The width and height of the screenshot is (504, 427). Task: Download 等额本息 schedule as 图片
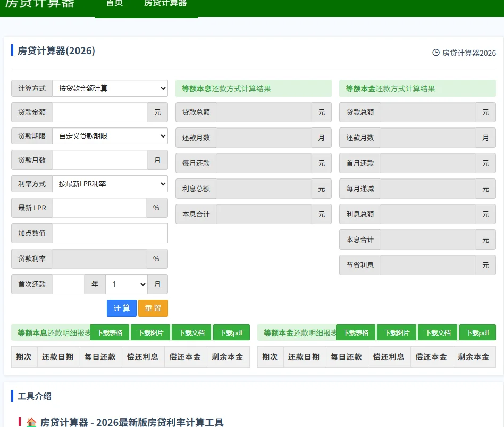(x=150, y=332)
